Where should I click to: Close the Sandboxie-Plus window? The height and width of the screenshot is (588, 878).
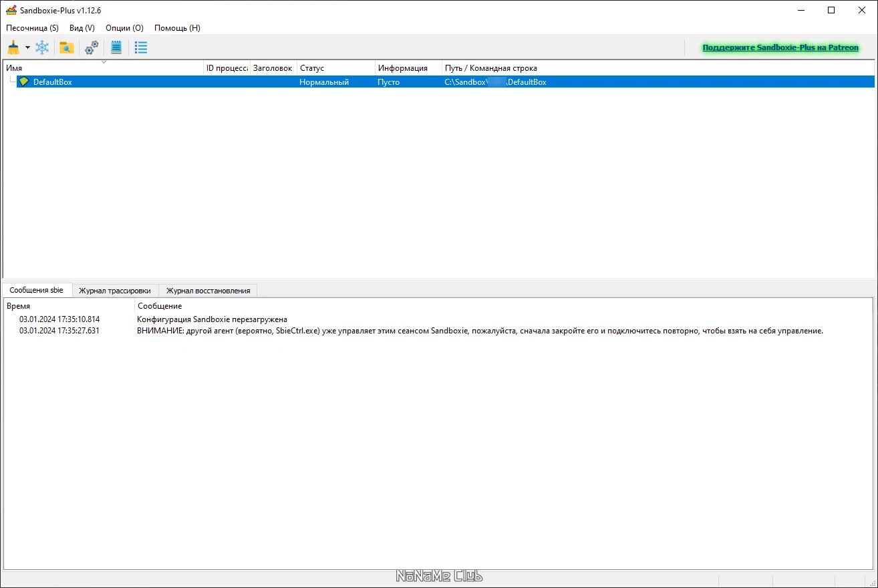[862, 10]
